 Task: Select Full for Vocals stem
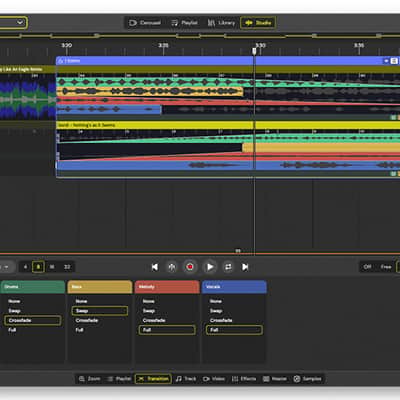click(234, 330)
